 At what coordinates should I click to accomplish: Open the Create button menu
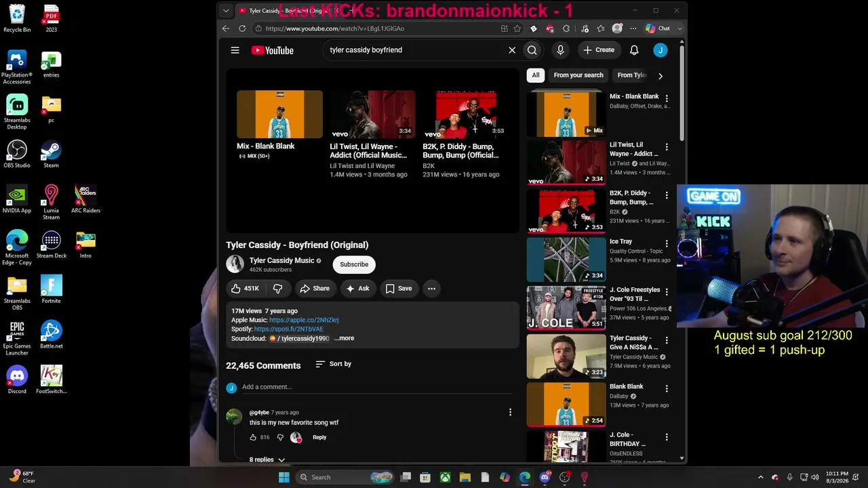coord(598,50)
